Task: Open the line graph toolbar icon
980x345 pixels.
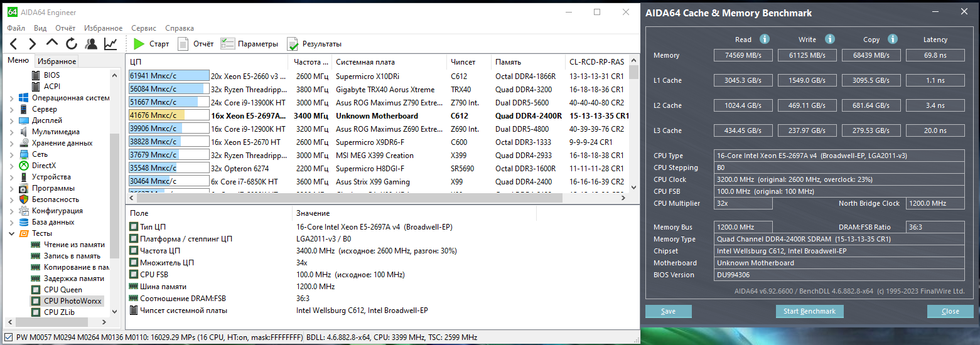Action: [x=110, y=44]
